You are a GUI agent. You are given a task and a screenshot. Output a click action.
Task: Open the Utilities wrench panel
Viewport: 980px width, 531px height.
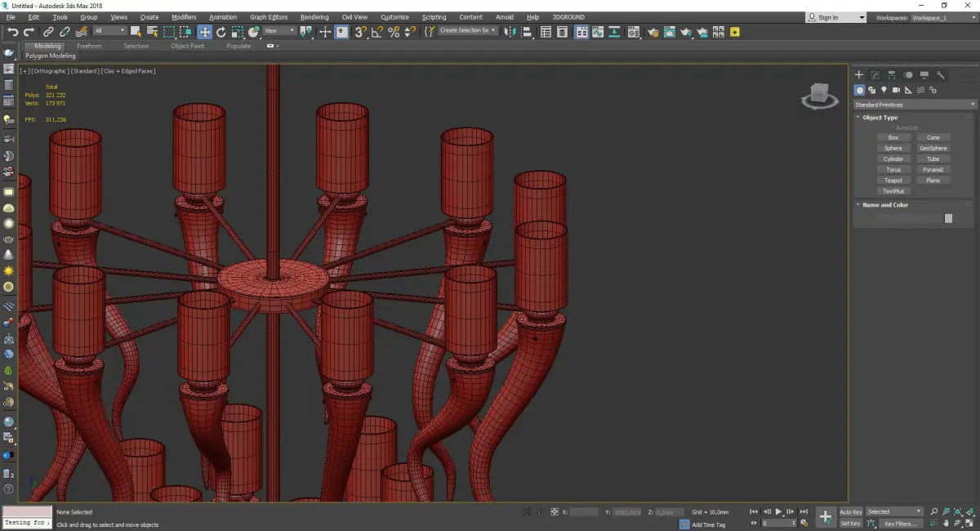941,75
